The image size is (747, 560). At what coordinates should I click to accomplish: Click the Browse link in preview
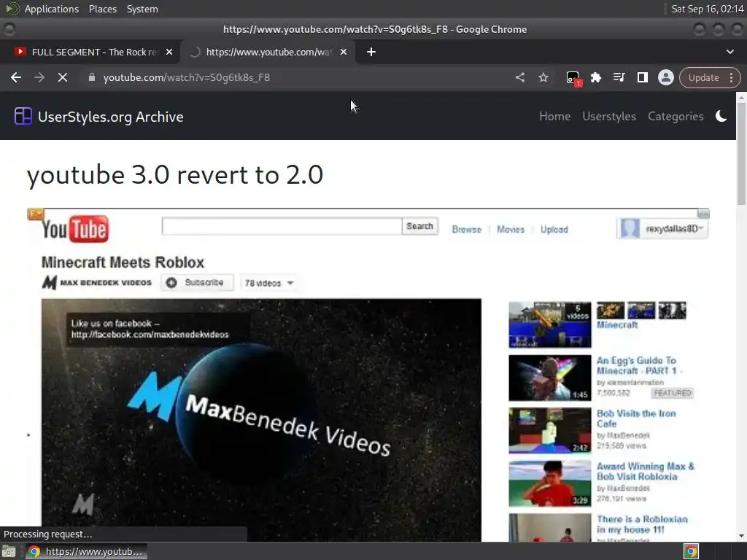466,230
